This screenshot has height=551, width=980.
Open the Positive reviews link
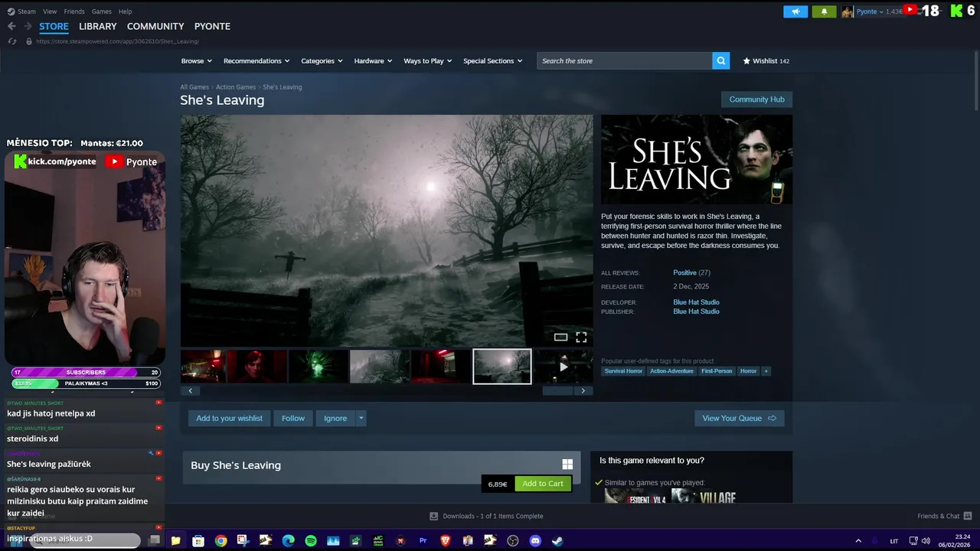point(685,272)
